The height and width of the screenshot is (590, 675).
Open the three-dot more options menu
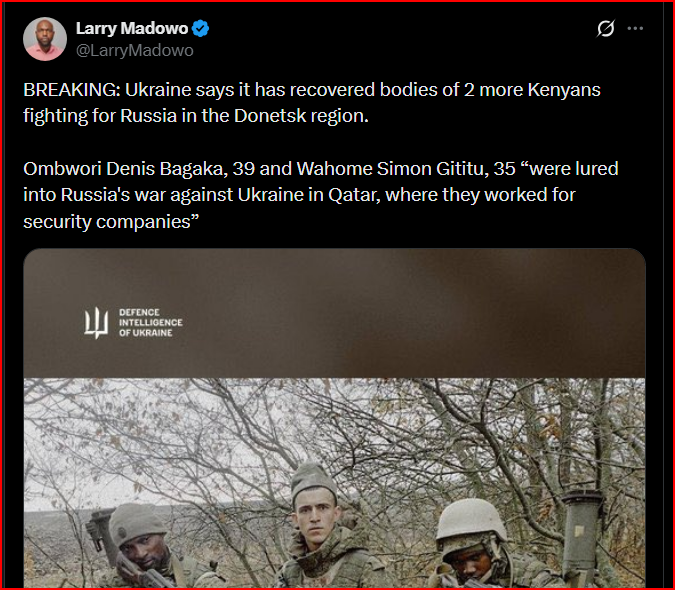635,28
